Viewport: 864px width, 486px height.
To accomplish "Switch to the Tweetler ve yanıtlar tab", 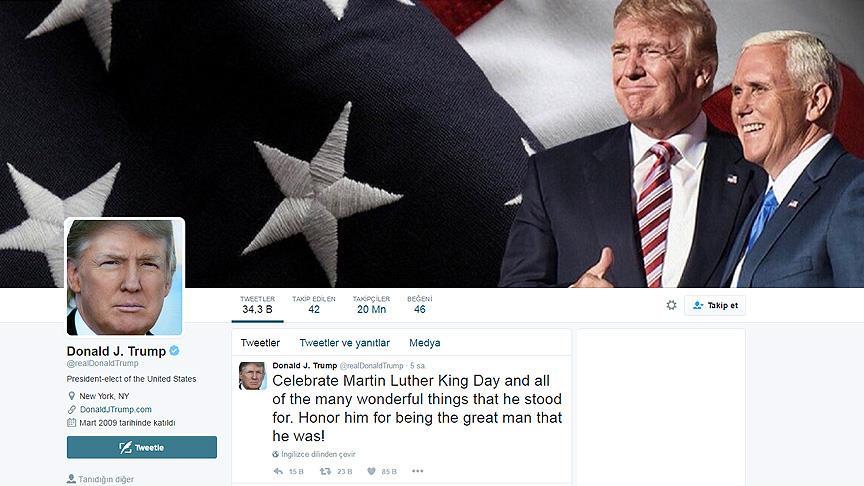I will 344,343.
